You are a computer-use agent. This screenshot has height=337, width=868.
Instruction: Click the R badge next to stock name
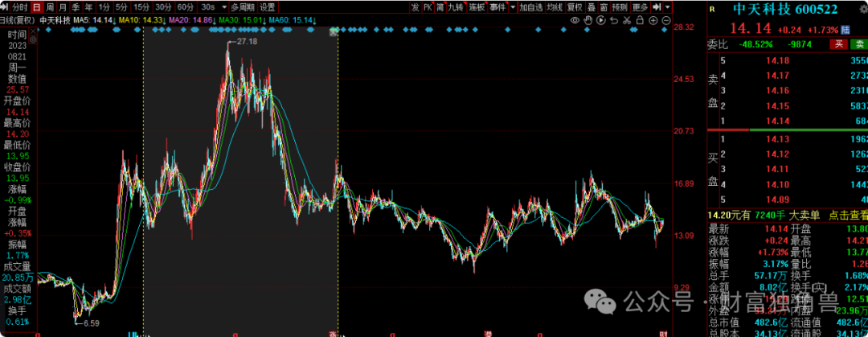click(712, 9)
